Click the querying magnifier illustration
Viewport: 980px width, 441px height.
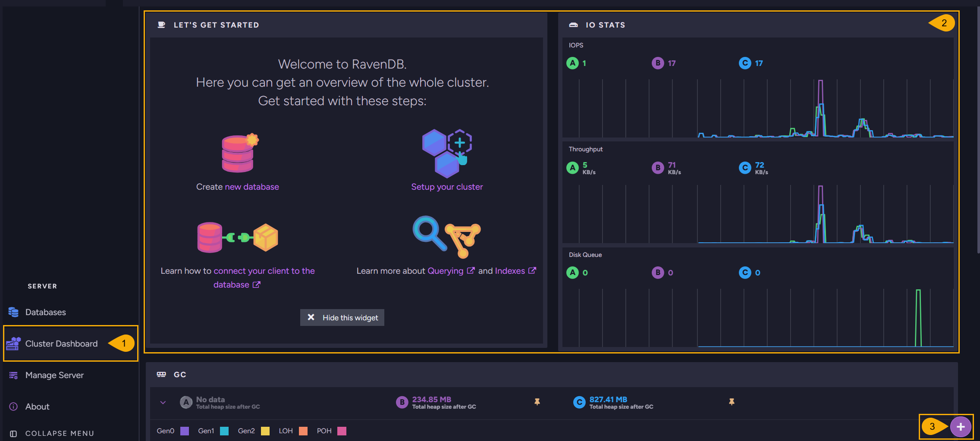446,237
